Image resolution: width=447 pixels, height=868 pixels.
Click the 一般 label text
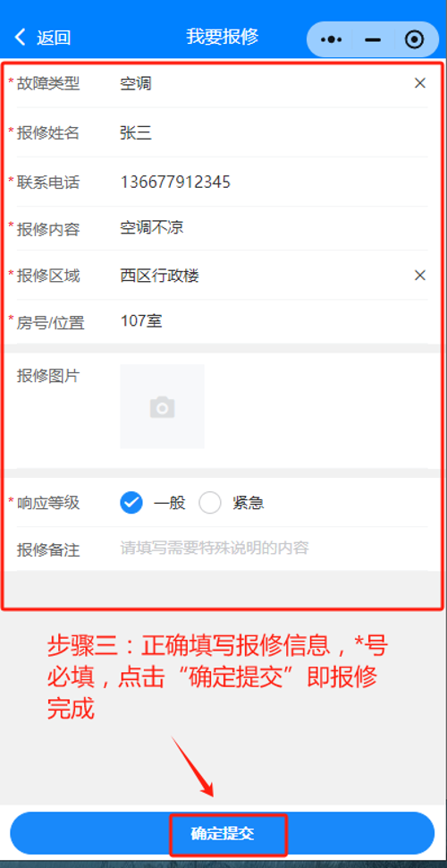(x=170, y=503)
